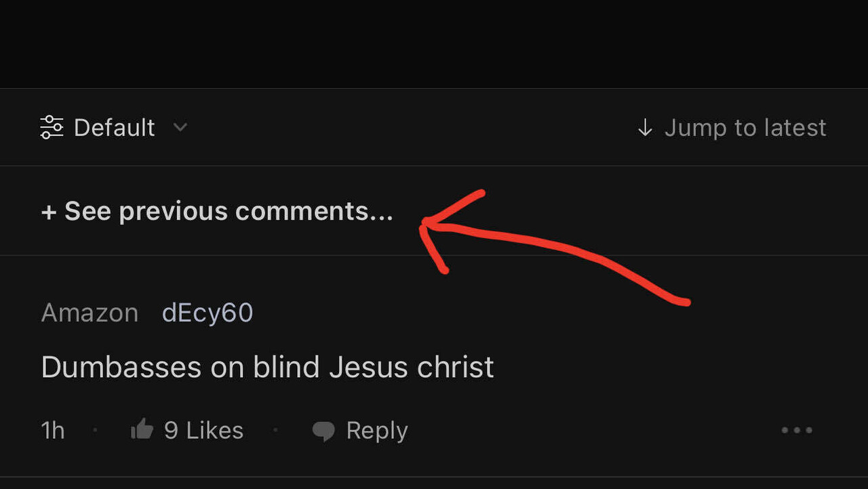This screenshot has width=868, height=489.
Task: Click the speech bubble reply icon
Action: click(324, 430)
